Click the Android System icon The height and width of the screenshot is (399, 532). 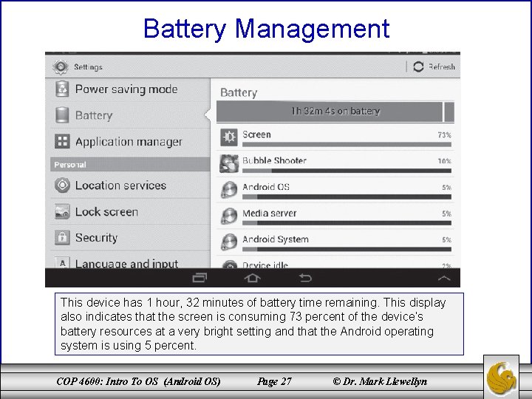pyautogui.click(x=229, y=242)
